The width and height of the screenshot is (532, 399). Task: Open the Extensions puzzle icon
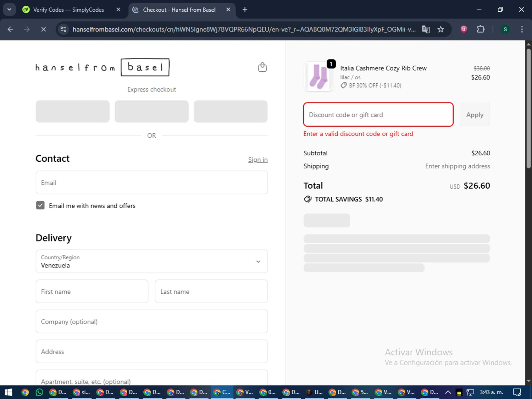pos(481,29)
